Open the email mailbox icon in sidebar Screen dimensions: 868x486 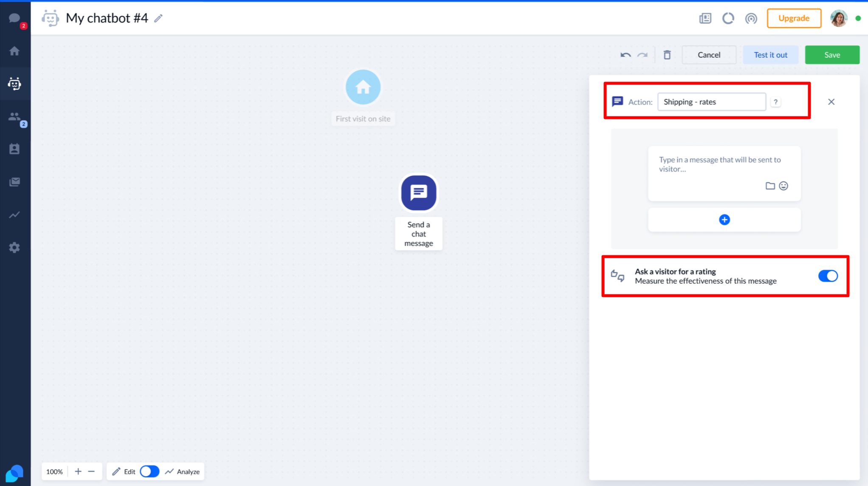tap(14, 182)
